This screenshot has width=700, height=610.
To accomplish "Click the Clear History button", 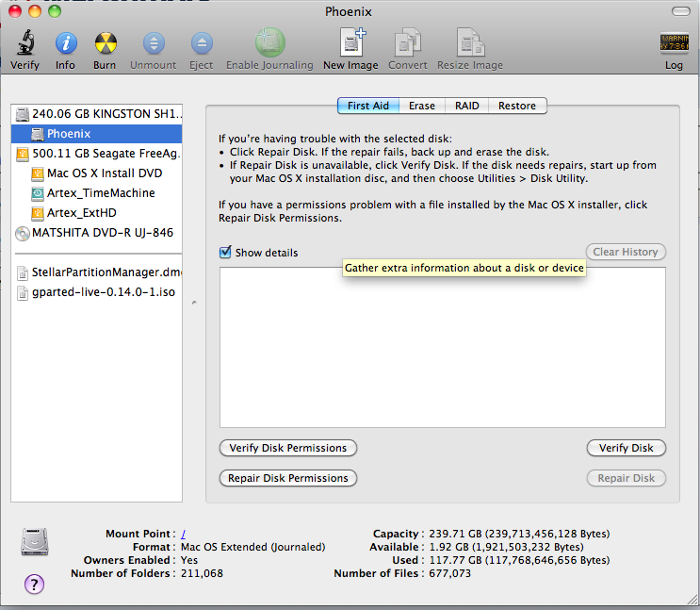I will (x=626, y=252).
